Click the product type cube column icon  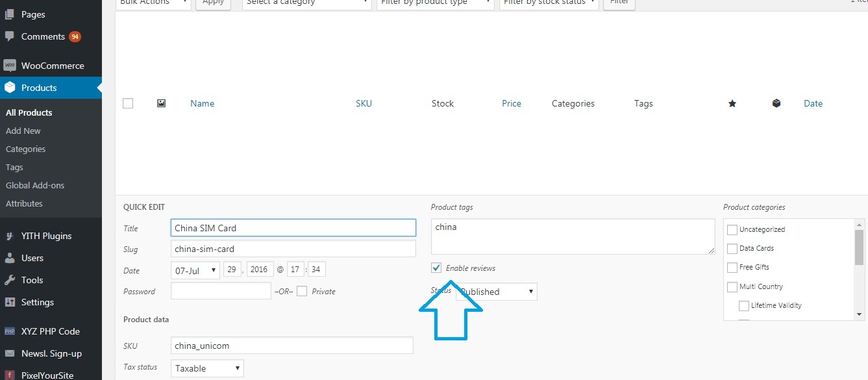click(776, 103)
